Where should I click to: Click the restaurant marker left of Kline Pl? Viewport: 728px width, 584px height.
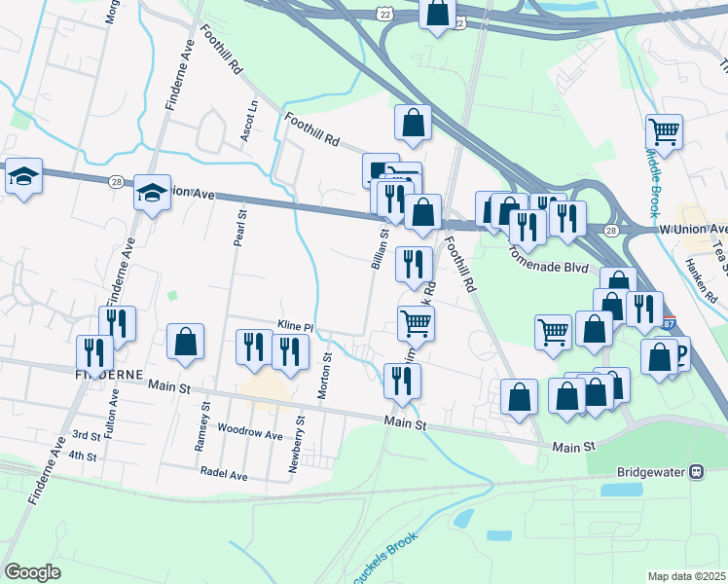point(254,347)
